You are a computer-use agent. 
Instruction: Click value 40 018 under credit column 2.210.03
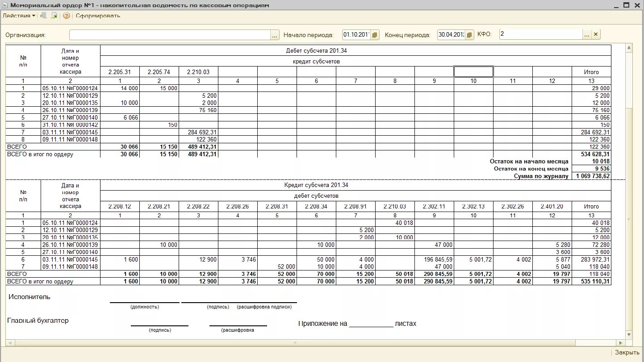(x=404, y=223)
